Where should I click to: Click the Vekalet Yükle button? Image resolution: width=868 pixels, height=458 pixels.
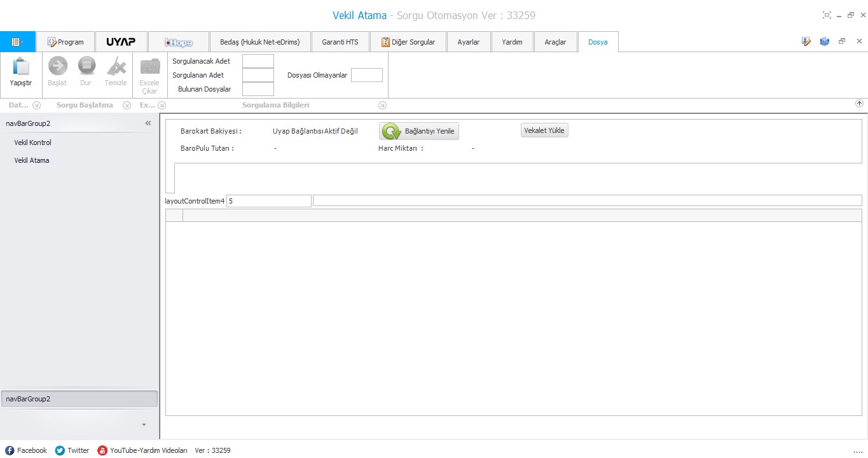544,130
